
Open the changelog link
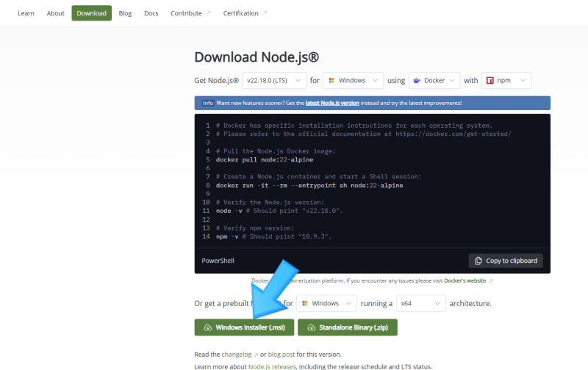[237, 355]
